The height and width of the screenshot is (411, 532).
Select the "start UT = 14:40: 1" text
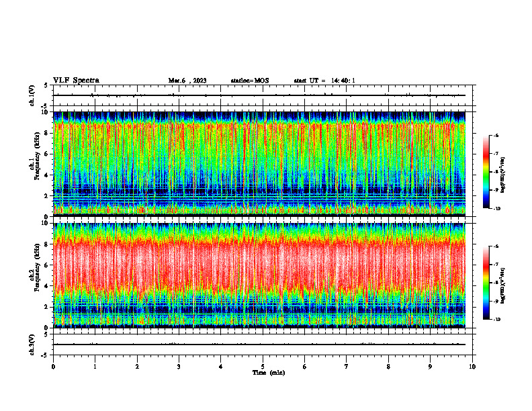(324, 81)
